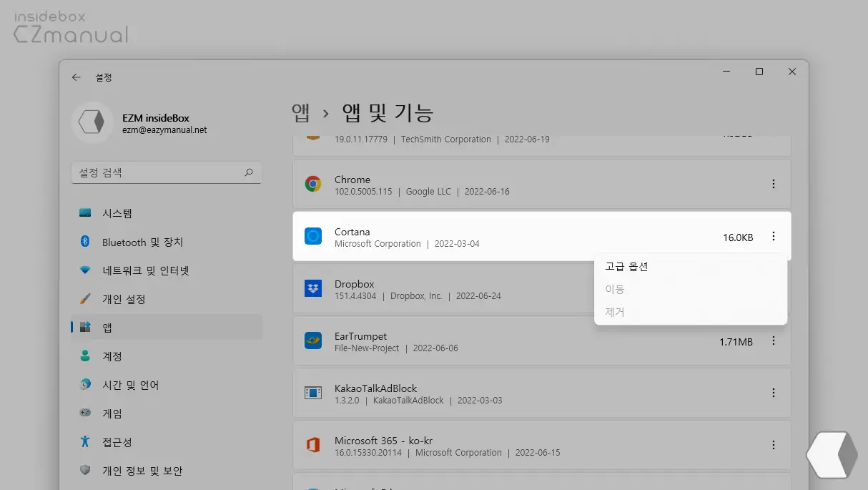This screenshot has height=490, width=868.
Task: Open 접근성 settings from the sidebar
Action: point(87,442)
